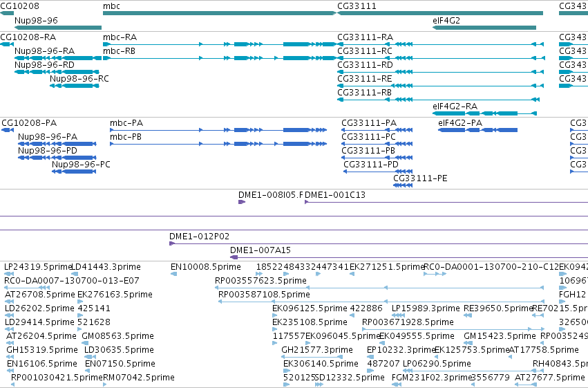Click EST EK276163.5prime
588x388 pixels.
80,302
